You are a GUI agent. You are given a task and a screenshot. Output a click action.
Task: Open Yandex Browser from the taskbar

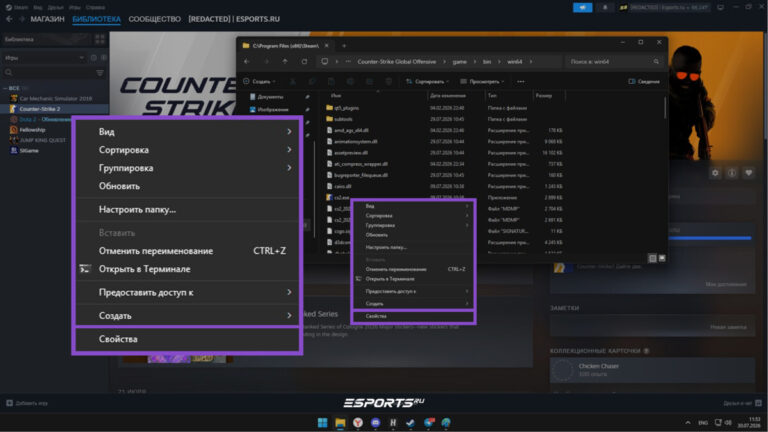coord(358,422)
